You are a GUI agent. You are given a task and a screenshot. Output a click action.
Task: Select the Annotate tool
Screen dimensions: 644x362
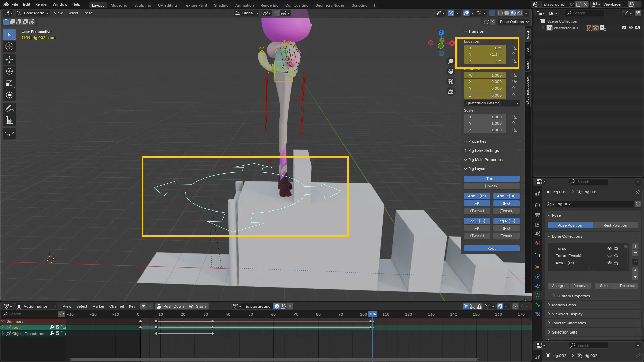point(9,108)
